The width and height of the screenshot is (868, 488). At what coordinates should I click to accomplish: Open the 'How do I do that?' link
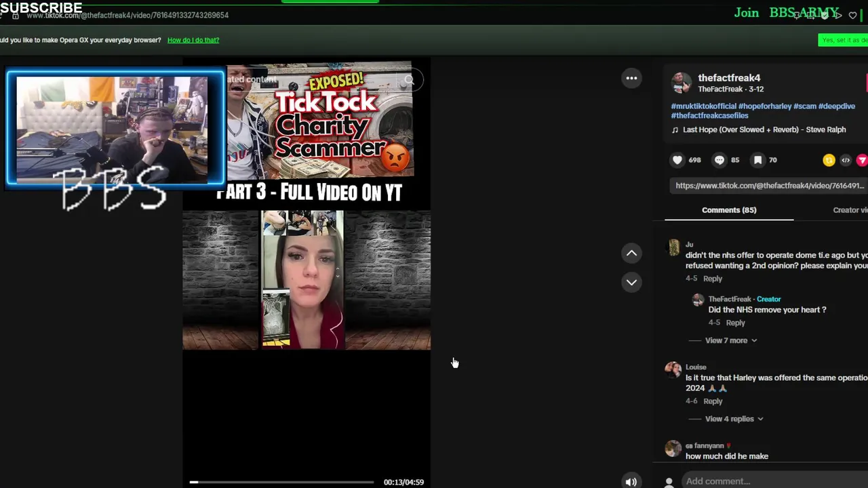pyautogui.click(x=193, y=40)
